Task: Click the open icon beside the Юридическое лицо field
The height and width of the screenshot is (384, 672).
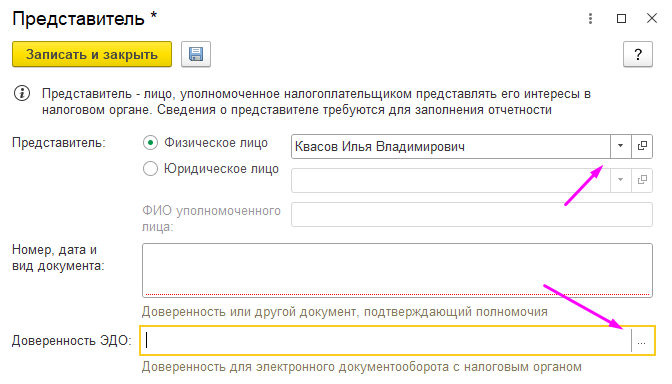Action: pyautogui.click(x=642, y=180)
